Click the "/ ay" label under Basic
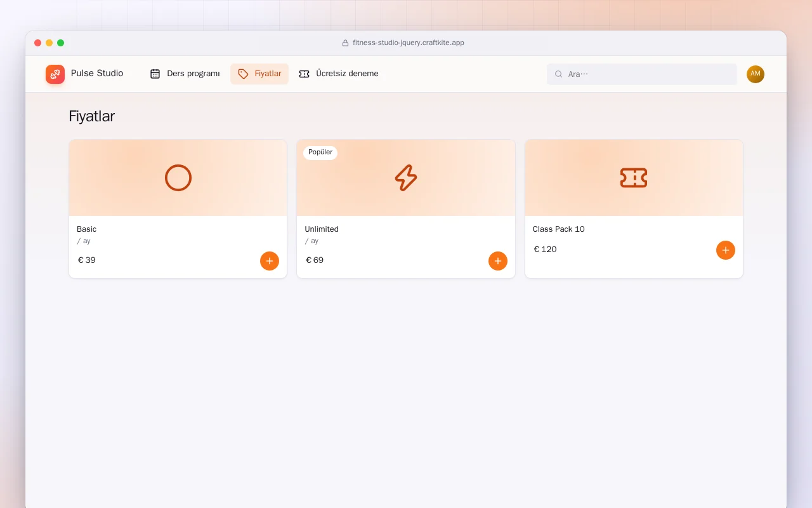This screenshot has height=508, width=812. coord(84,241)
